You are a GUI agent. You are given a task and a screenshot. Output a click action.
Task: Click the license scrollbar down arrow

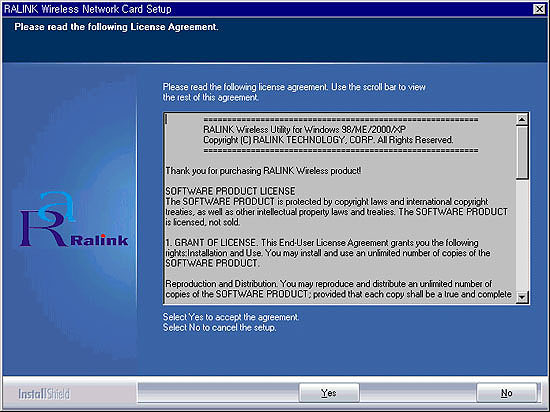522,297
